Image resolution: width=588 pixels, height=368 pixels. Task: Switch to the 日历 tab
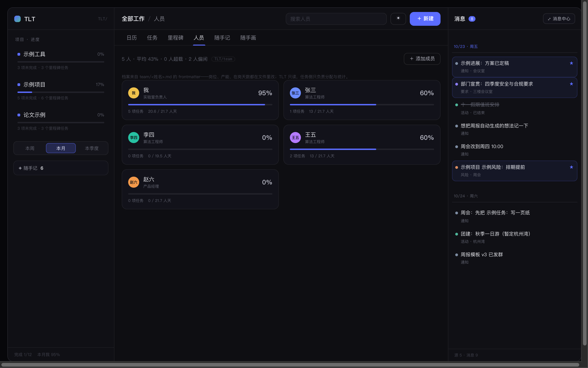click(x=132, y=38)
